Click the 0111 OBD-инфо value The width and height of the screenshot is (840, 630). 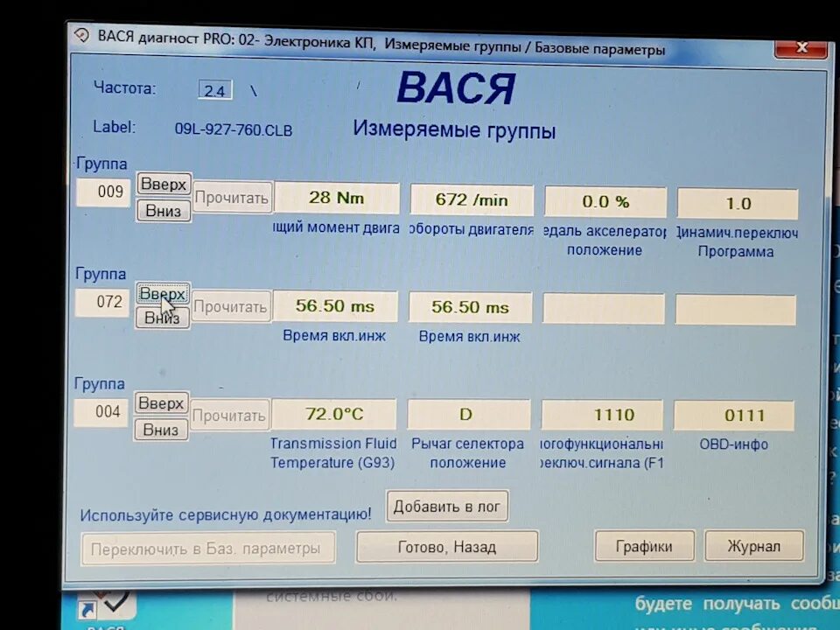pos(734,416)
